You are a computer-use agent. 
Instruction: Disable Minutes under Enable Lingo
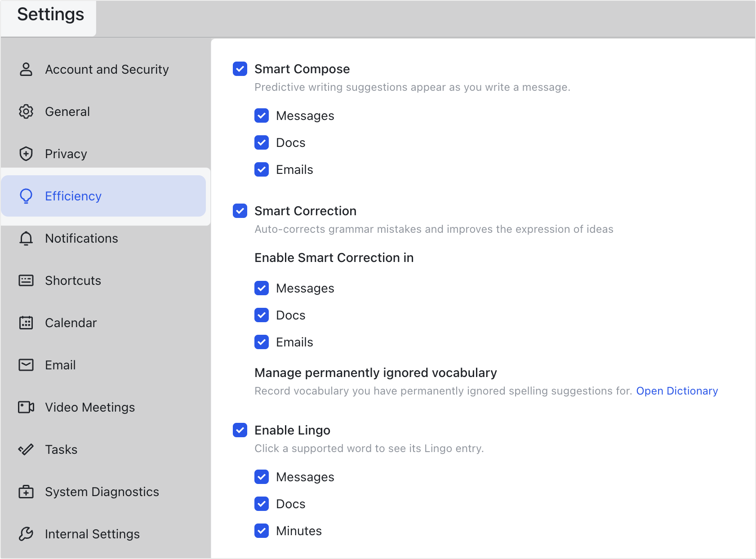click(262, 531)
